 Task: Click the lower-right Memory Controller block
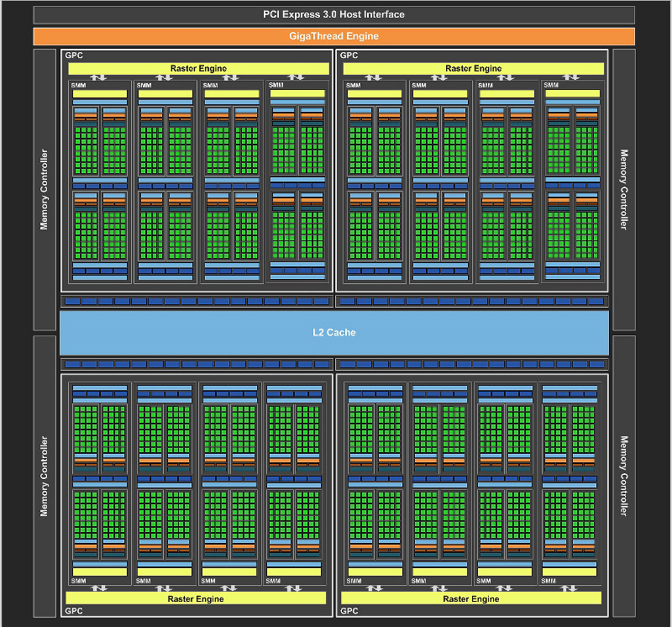pyautogui.click(x=624, y=477)
